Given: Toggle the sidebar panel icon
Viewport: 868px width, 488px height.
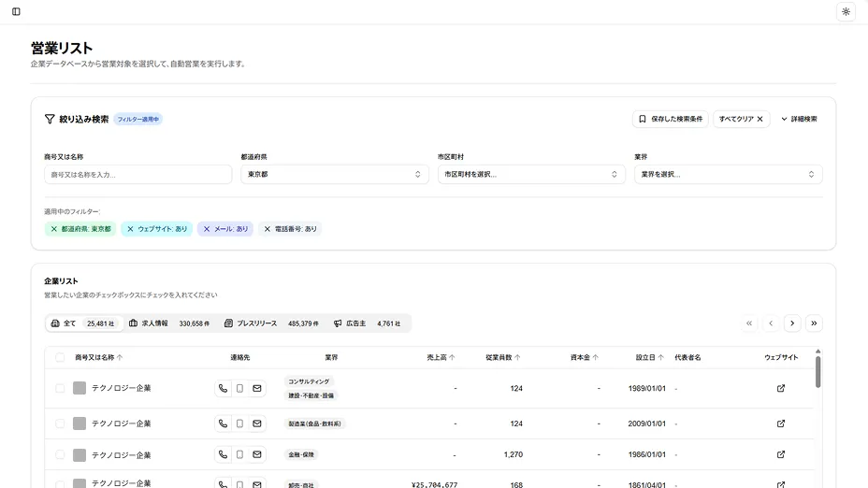Looking at the screenshot, I should [x=16, y=11].
